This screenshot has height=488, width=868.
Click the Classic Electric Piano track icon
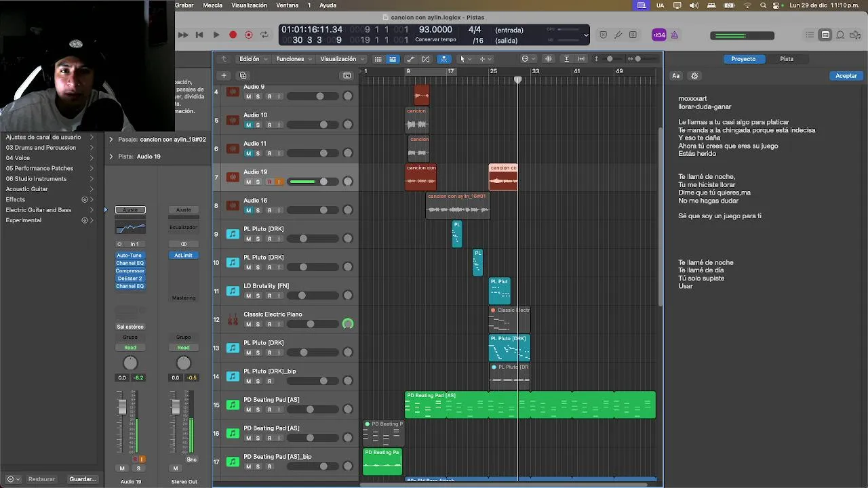233,319
